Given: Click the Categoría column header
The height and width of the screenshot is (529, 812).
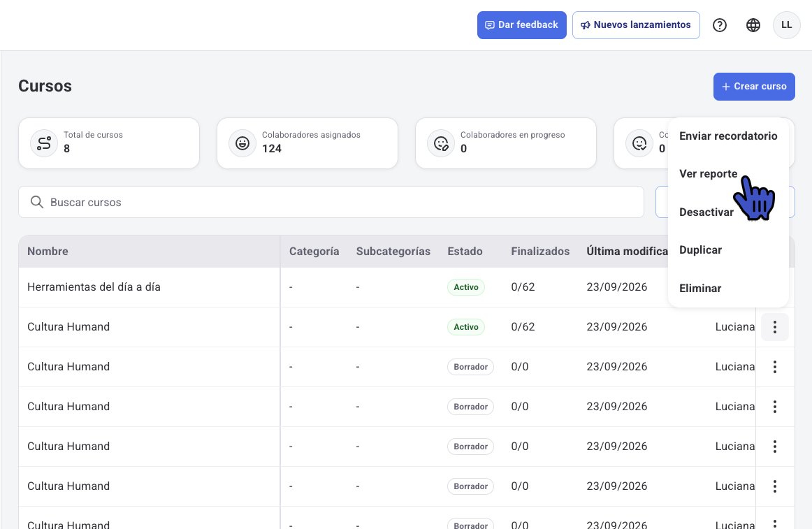Looking at the screenshot, I should [x=314, y=252].
